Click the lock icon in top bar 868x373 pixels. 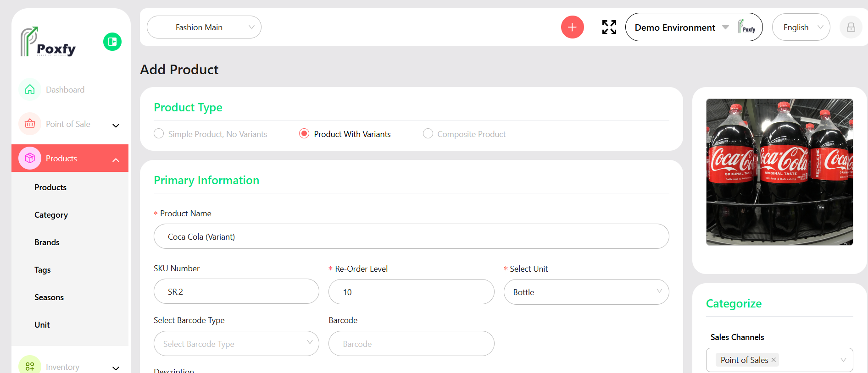tap(851, 27)
